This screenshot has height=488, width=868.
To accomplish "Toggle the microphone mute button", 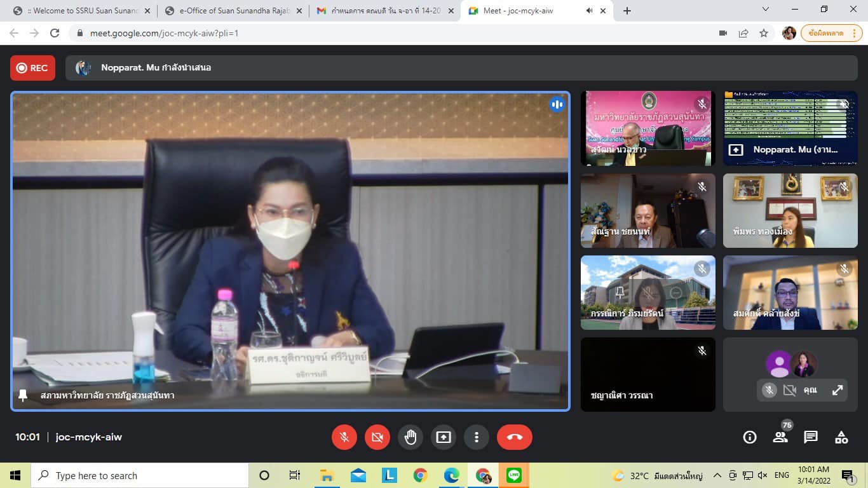I will point(344,437).
